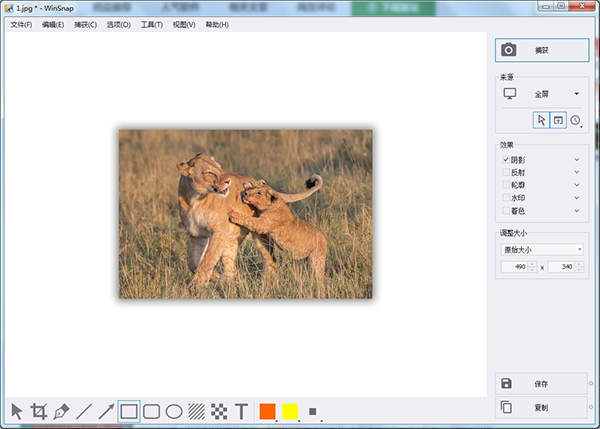Select the Crop tool

pos(39,411)
